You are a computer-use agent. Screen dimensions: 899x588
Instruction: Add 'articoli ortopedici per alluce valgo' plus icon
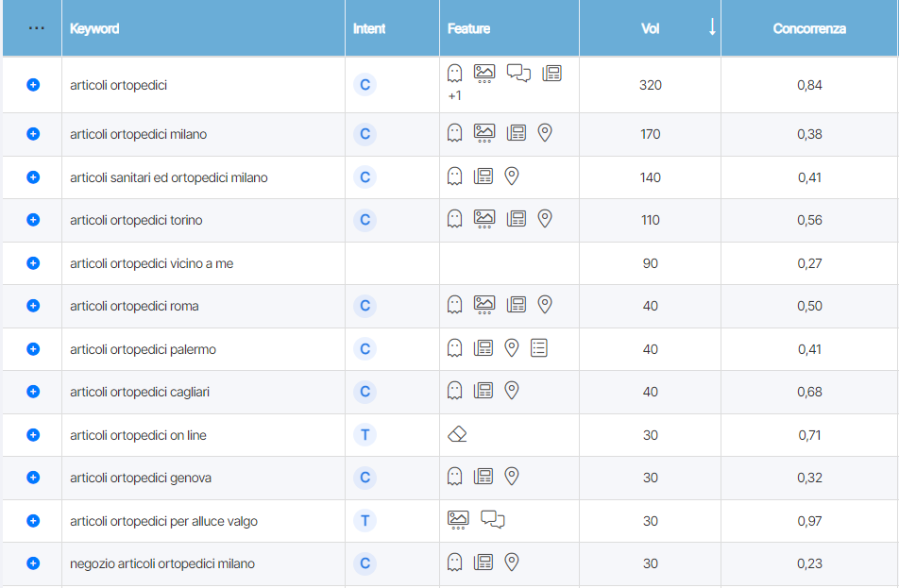(x=33, y=521)
